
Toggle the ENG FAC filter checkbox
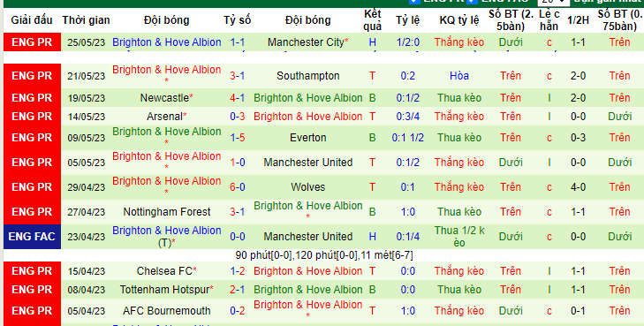(x=473, y=1)
